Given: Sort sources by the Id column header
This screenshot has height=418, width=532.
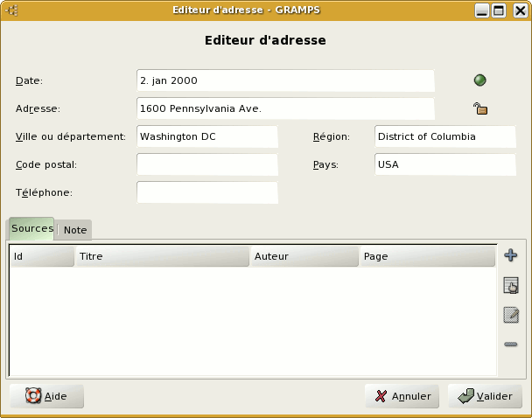Looking at the screenshot, I should pyautogui.click(x=41, y=256).
